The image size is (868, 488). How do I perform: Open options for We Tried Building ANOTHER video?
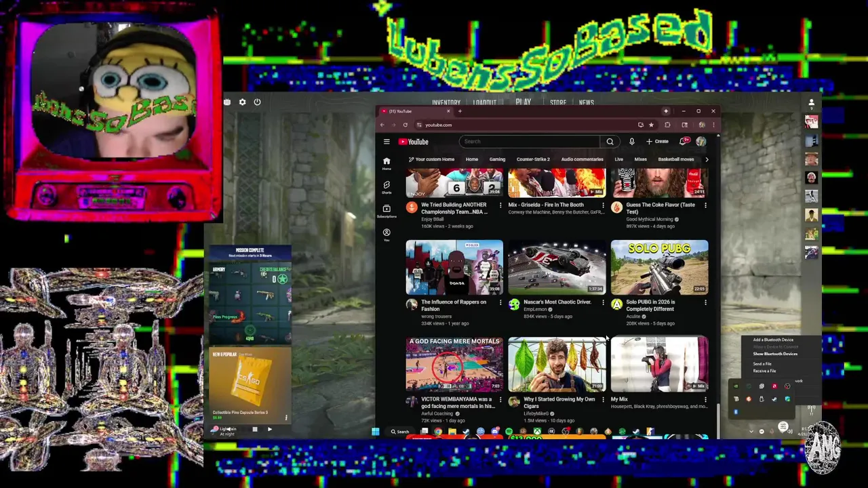(x=500, y=205)
